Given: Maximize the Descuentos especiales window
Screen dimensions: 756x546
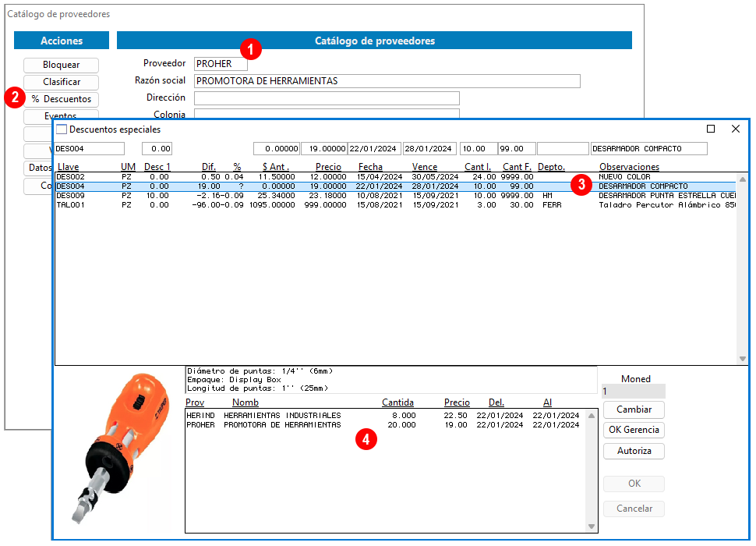Looking at the screenshot, I should (x=711, y=129).
